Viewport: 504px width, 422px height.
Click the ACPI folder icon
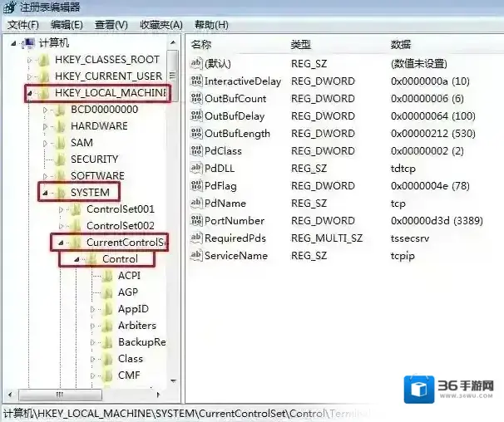coord(107,276)
